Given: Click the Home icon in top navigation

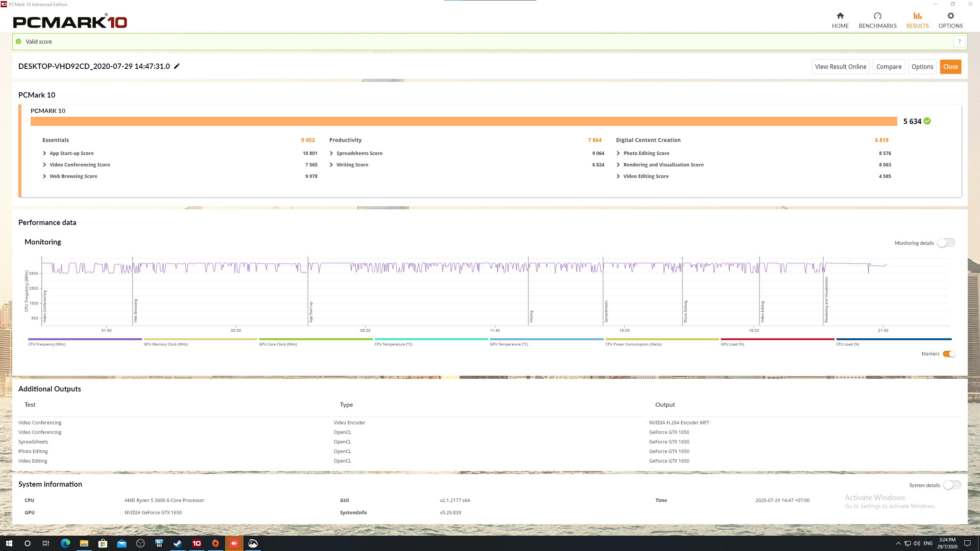Looking at the screenshot, I should coord(840,16).
